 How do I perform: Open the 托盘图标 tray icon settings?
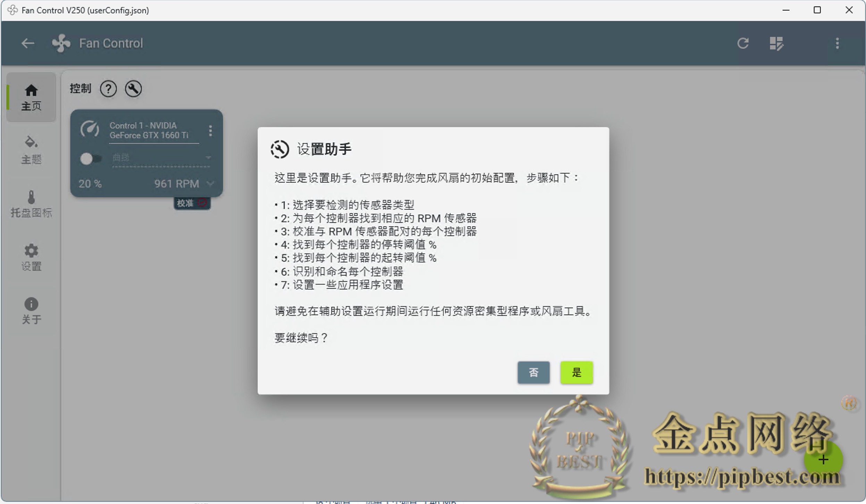tap(31, 204)
